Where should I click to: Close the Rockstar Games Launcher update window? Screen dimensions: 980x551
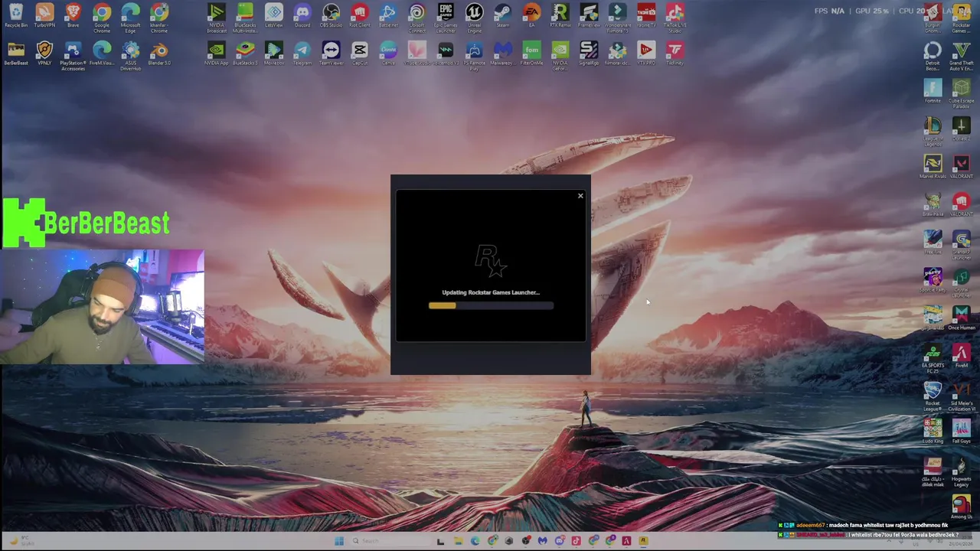580,197
